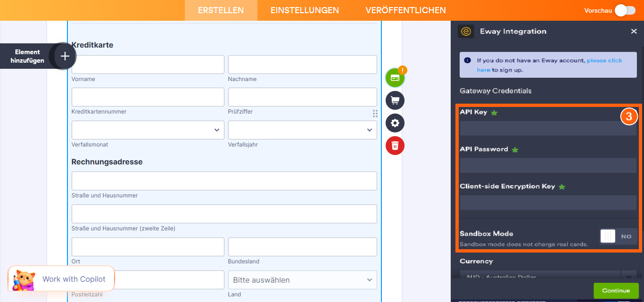The height and width of the screenshot is (302, 644).
Task: Click the drag handle dots beside Prüfziffer
Action: (x=375, y=114)
